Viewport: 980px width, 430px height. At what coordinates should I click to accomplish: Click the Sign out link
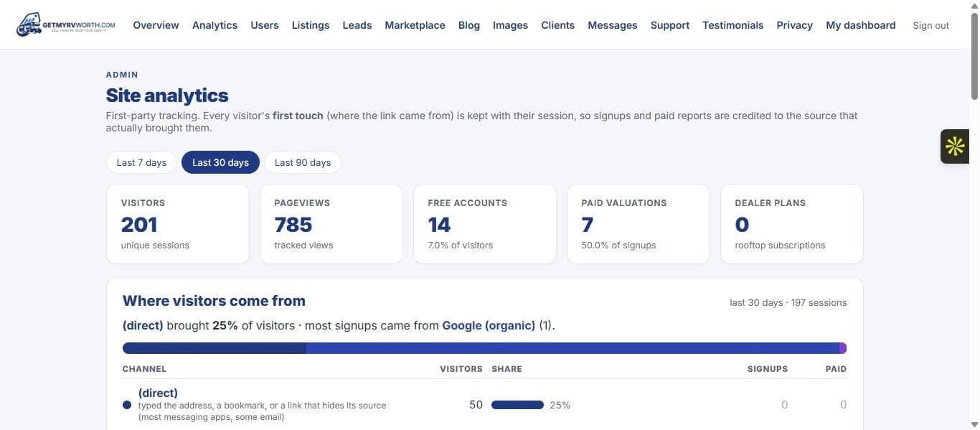tap(930, 25)
